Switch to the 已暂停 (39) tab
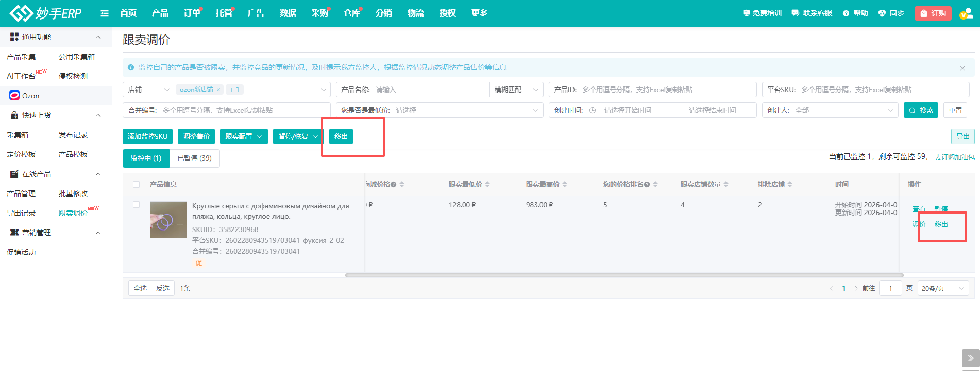 click(195, 158)
